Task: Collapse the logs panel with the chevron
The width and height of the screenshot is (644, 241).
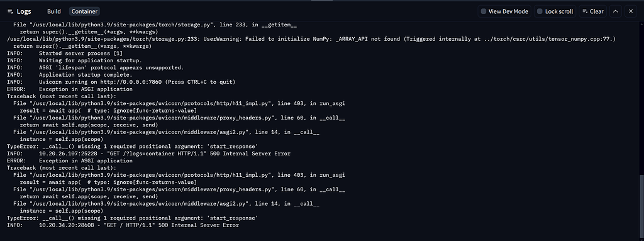Action: pos(615,11)
